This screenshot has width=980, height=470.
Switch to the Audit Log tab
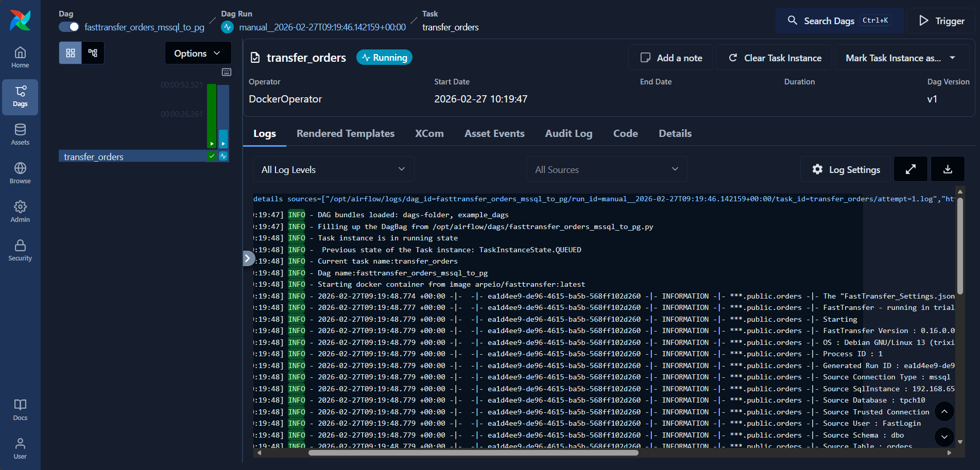point(569,133)
